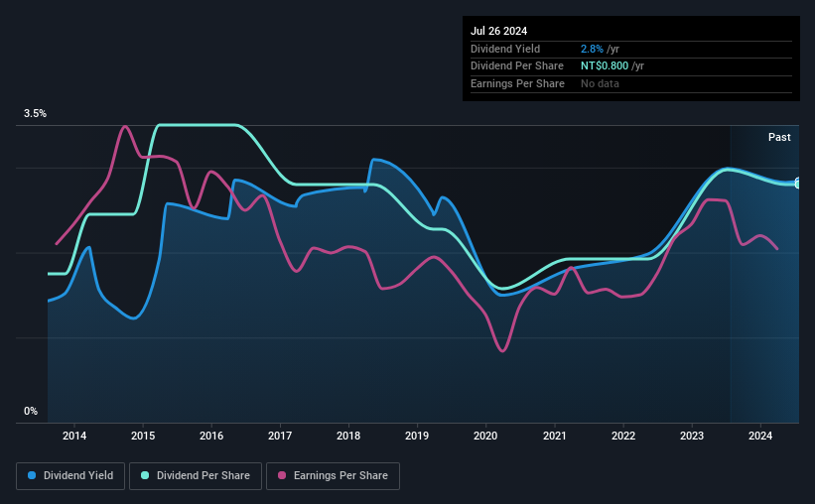Click the Past region label

[779, 137]
